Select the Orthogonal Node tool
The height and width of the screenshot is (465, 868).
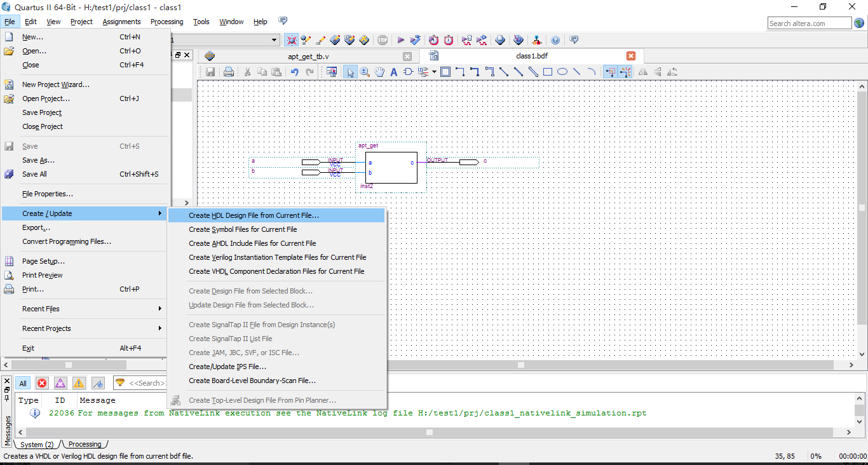(459, 72)
